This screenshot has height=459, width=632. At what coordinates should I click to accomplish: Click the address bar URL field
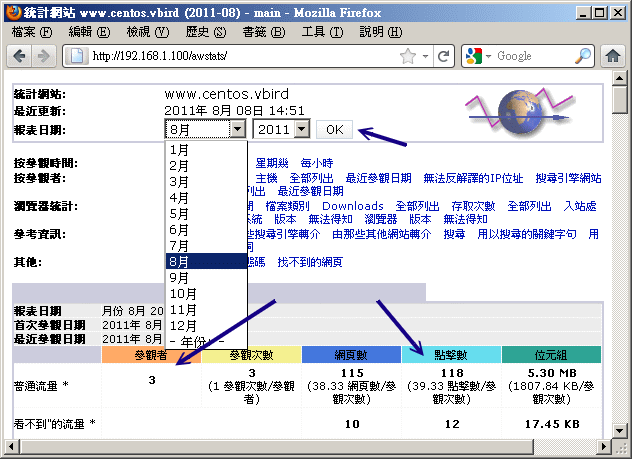point(240,56)
